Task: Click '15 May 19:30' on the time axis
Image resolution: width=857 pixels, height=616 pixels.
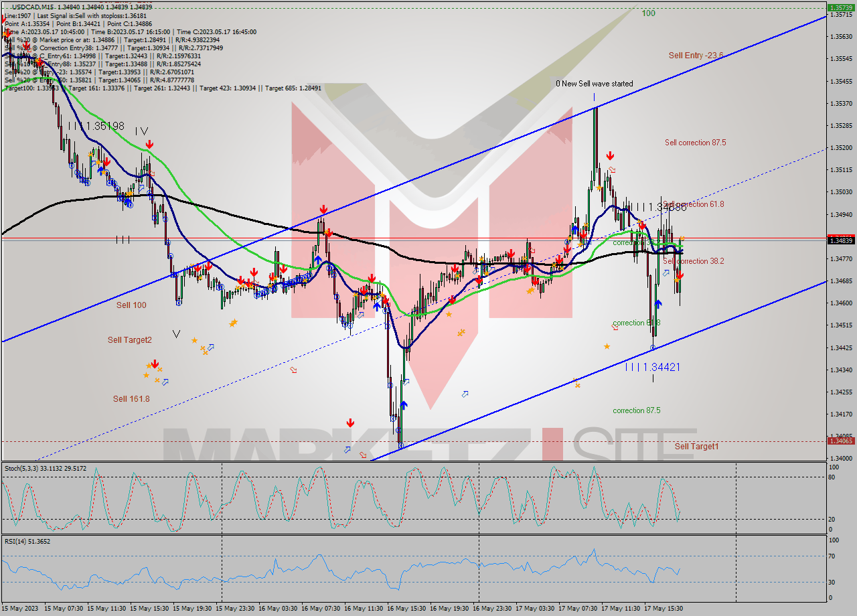Action: [x=193, y=609]
